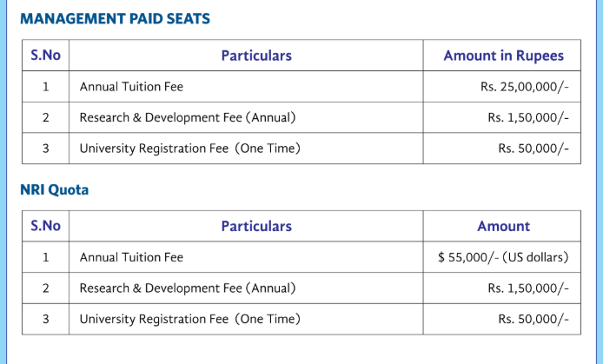The image size is (603, 364).
Task: Click Rs. 1,50,000/- in Management Paid Seats table
Action: [528, 117]
